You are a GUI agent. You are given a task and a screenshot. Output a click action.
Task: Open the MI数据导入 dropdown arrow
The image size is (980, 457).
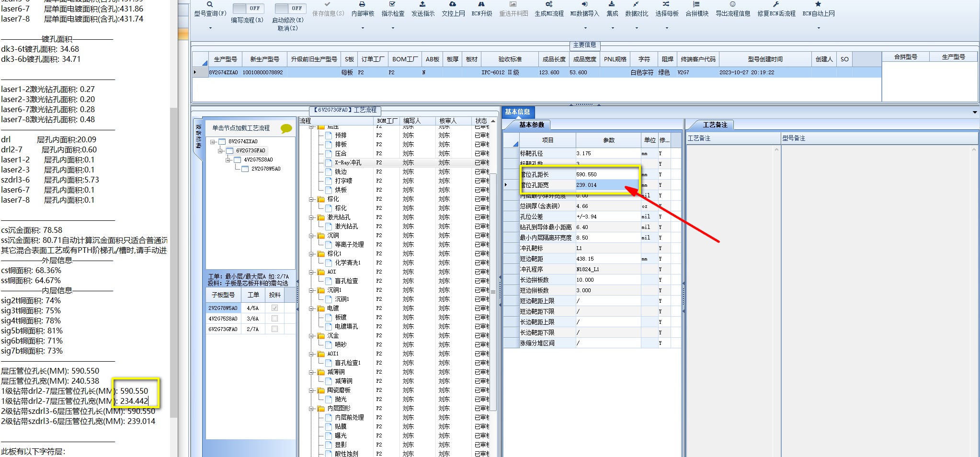(585, 28)
